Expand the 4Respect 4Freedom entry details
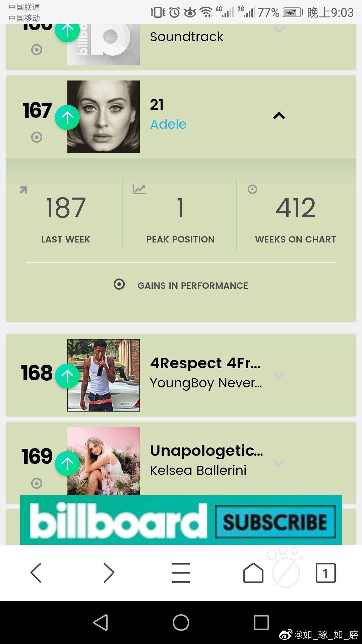 (279, 375)
